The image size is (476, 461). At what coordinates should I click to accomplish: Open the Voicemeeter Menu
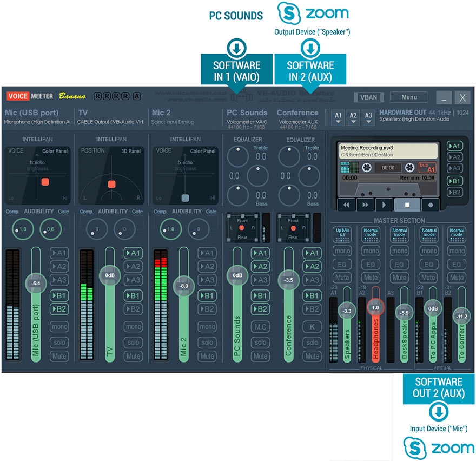click(409, 97)
